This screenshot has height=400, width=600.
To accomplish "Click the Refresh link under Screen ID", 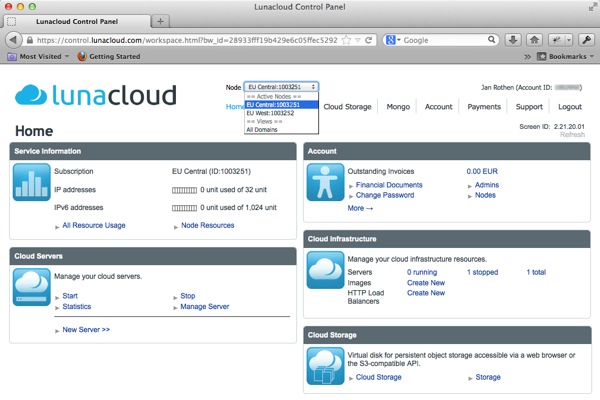I will click(x=572, y=135).
